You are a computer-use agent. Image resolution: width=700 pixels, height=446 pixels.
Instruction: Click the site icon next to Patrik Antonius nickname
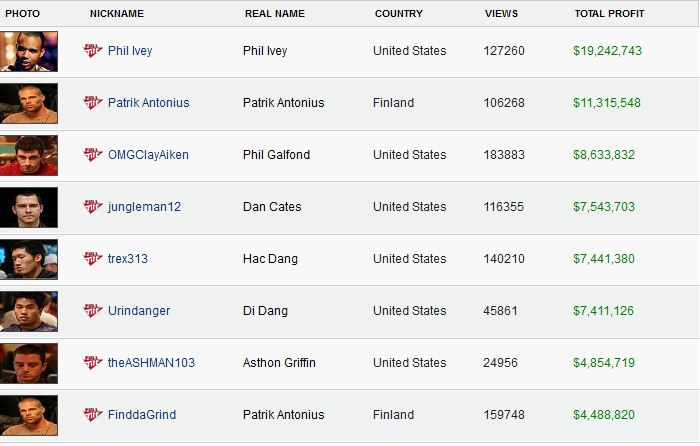pos(93,103)
